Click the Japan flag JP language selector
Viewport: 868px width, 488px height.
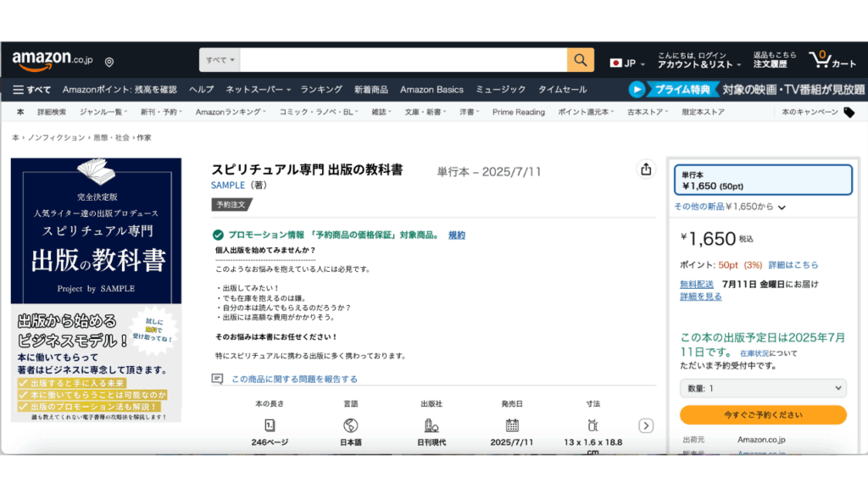[627, 63]
